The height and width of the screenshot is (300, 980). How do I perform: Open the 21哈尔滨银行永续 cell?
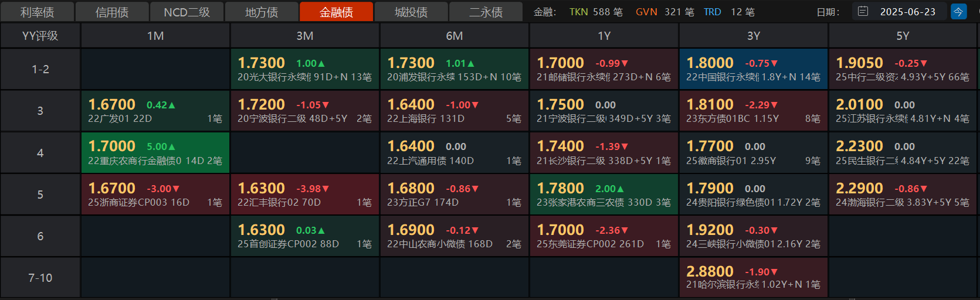click(x=754, y=278)
